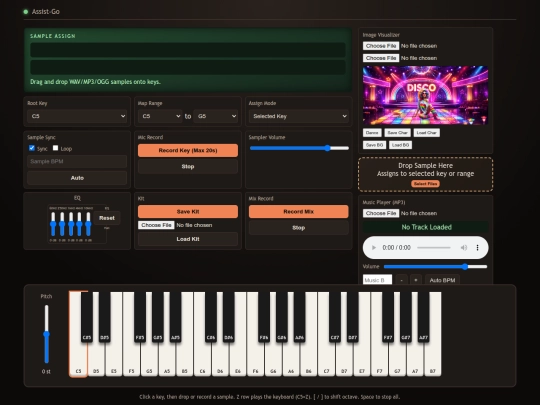This screenshot has width=540, height=405.
Task: Open the Root Key dropdown
Action: pyautogui.click(x=77, y=116)
